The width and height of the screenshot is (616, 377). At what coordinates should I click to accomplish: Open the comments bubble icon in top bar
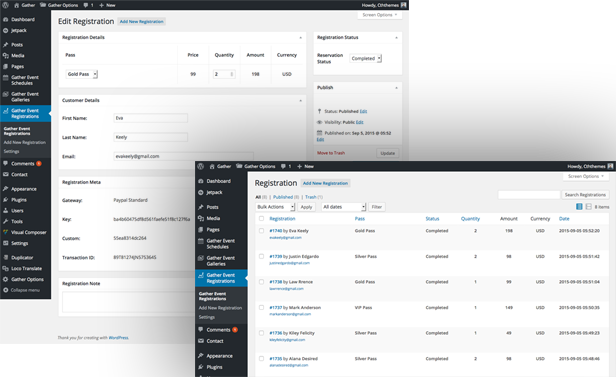tap(85, 5)
